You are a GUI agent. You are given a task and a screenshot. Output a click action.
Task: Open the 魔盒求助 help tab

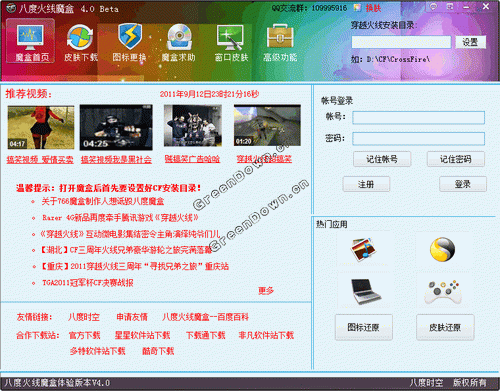pyautogui.click(x=179, y=43)
